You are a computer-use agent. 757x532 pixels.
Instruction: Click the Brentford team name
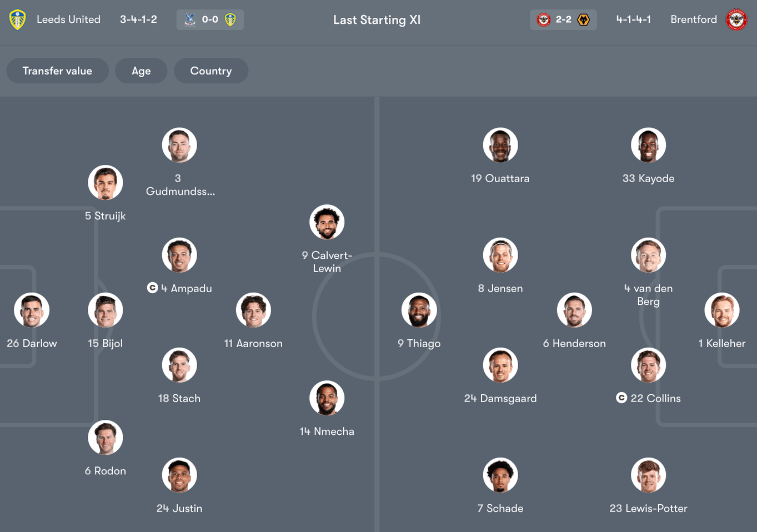point(694,19)
